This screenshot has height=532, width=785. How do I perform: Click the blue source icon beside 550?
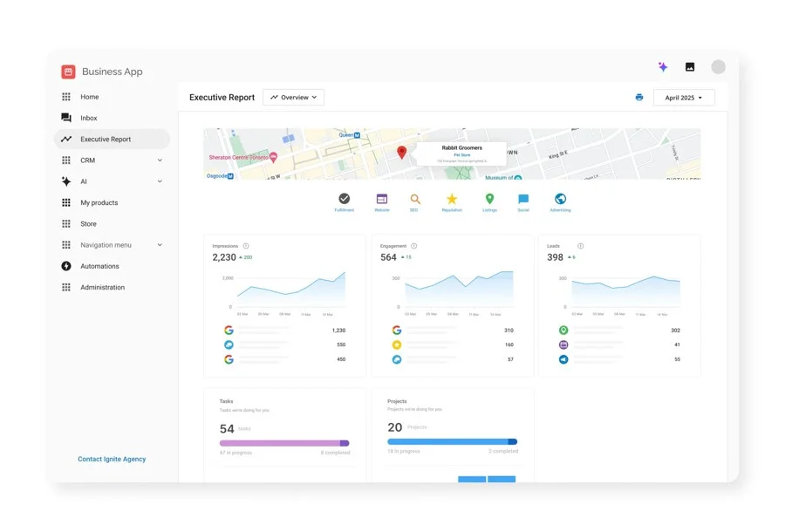point(229,344)
